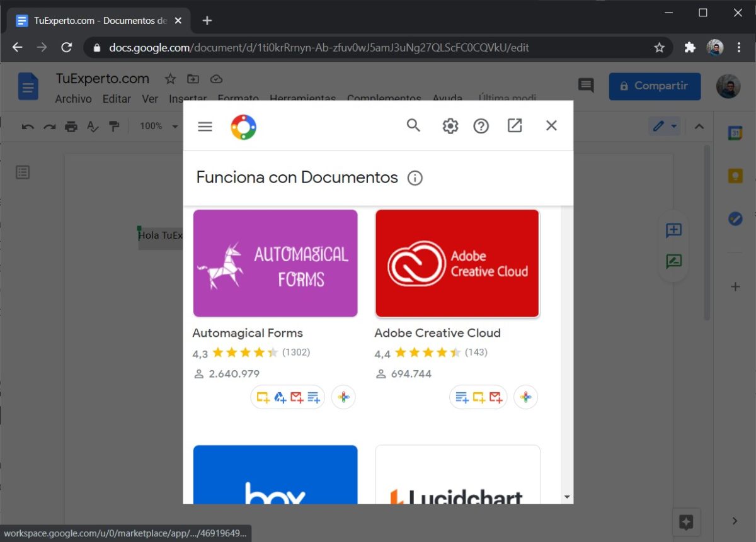Click the Workspace icon under Adobe Creative Cloud

coord(526,397)
